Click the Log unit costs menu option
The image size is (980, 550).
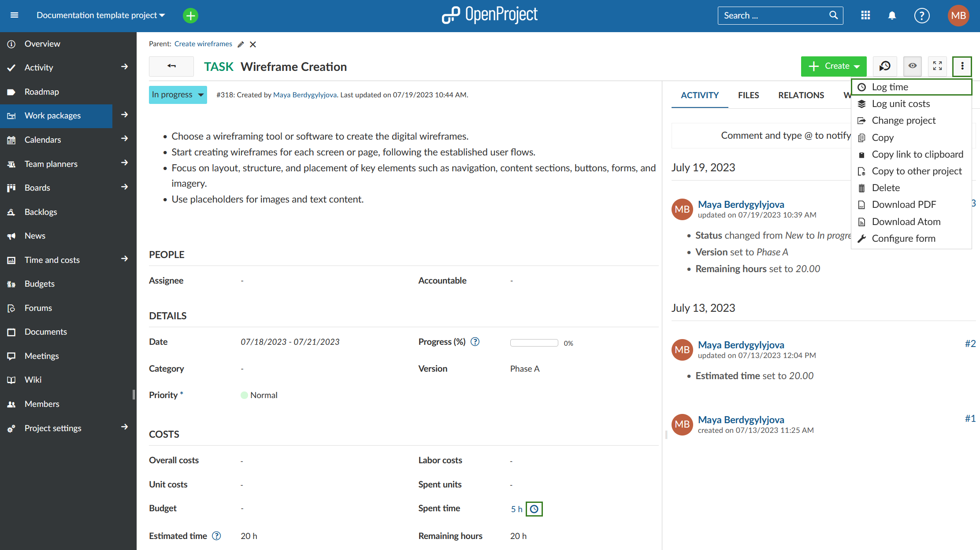point(901,103)
